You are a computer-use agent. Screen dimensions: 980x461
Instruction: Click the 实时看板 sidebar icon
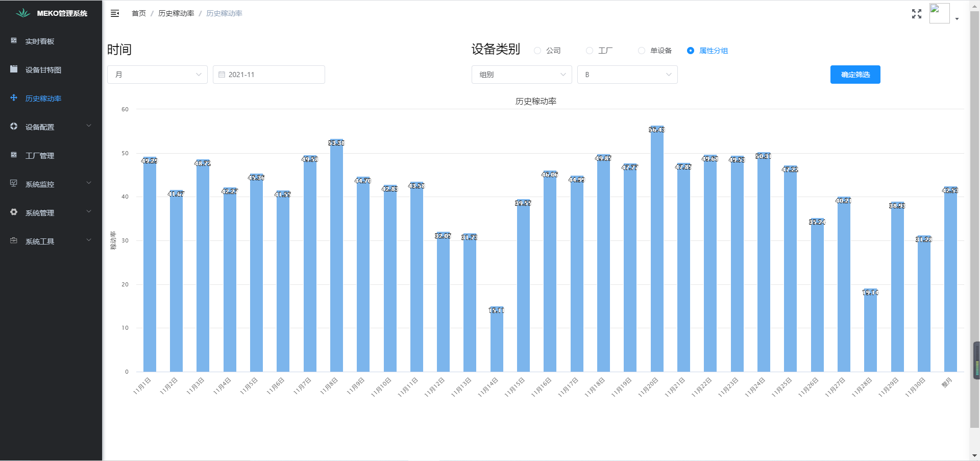[x=14, y=41]
